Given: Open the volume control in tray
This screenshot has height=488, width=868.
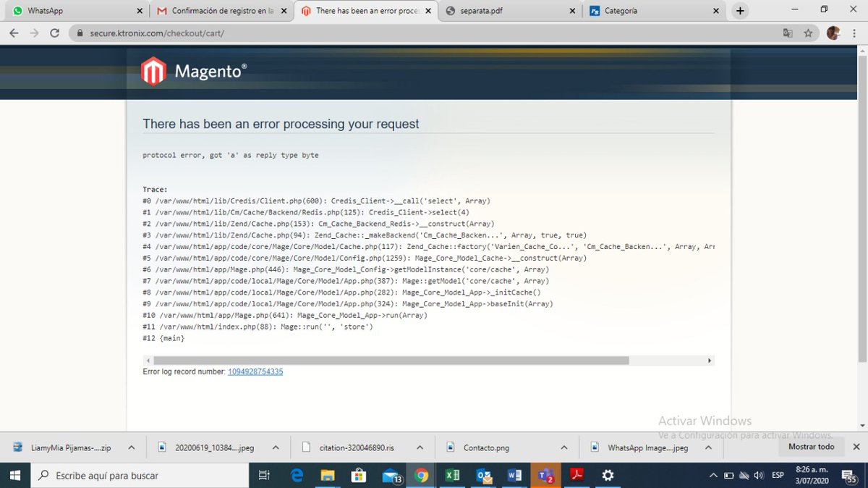Looking at the screenshot, I should point(759,476).
